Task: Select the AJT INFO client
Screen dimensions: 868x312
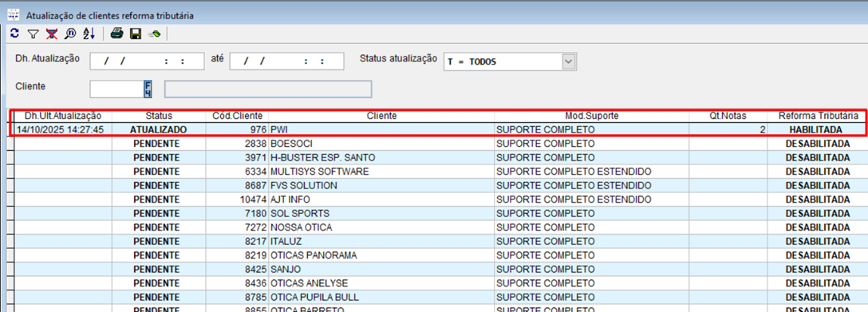Action: tap(382, 199)
